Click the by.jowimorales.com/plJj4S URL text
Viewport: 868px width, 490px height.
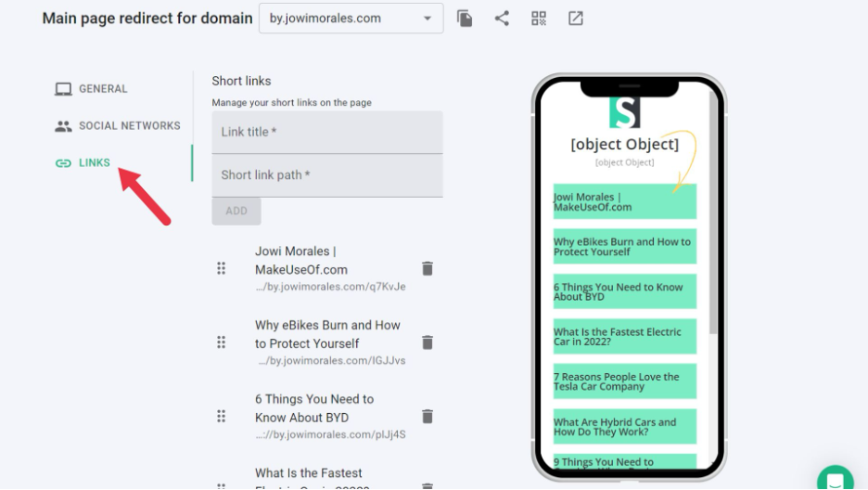[330, 434]
